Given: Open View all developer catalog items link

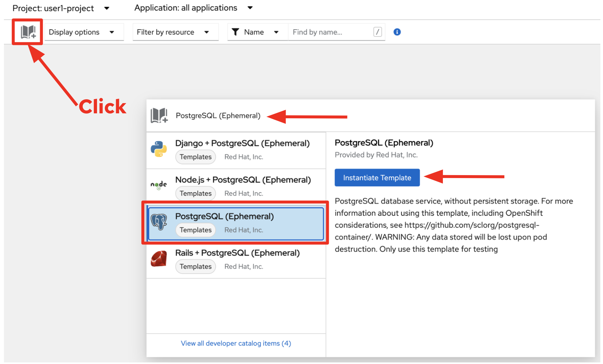Looking at the screenshot, I should pos(236,343).
